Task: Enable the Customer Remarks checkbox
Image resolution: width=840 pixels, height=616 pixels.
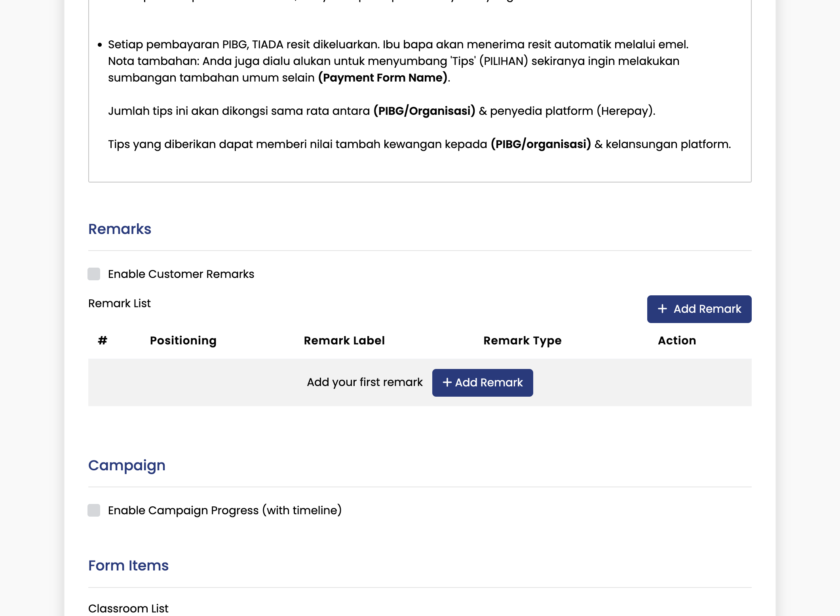Action: tap(94, 274)
